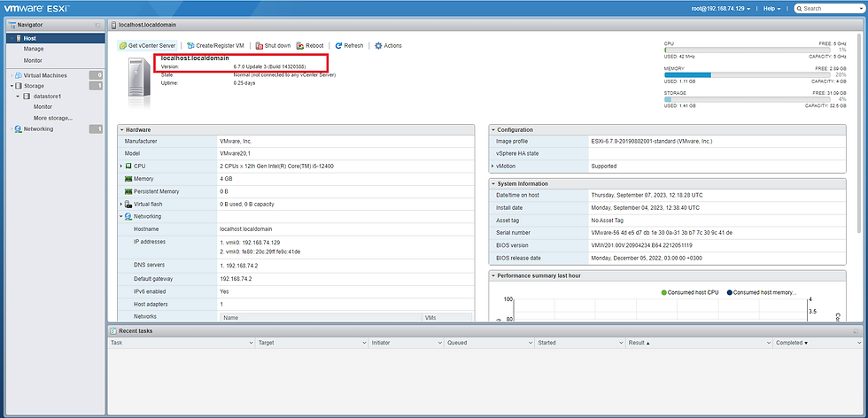Click the Shut down red icon

(x=259, y=46)
